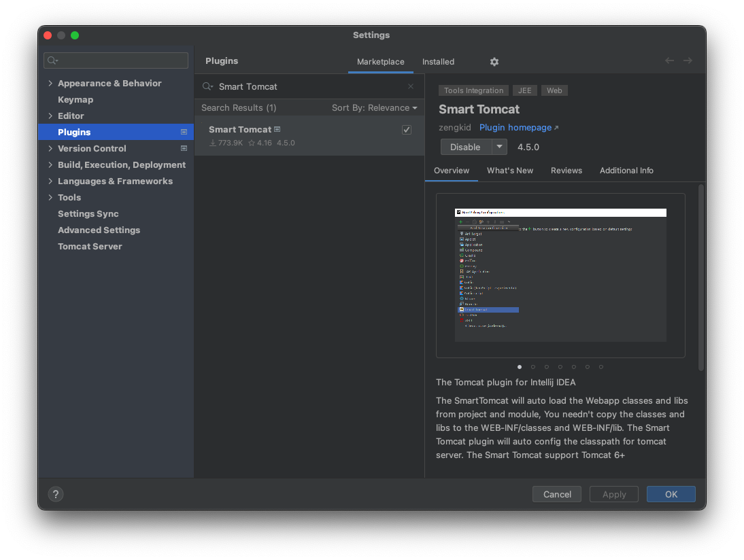Open the Smart Tomcat Plugin homepage link
Image resolution: width=744 pixels, height=560 pixels.
point(515,127)
